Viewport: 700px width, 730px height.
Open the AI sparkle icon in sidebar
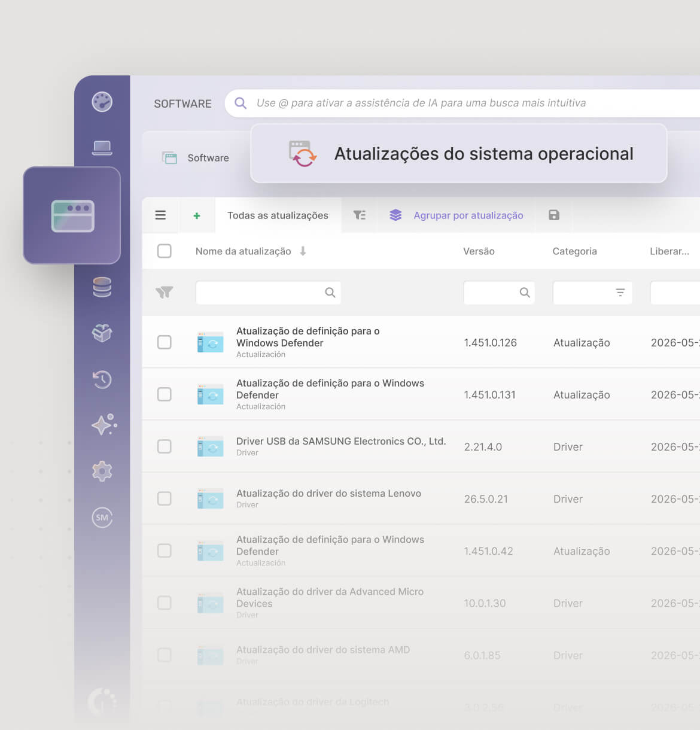(104, 425)
